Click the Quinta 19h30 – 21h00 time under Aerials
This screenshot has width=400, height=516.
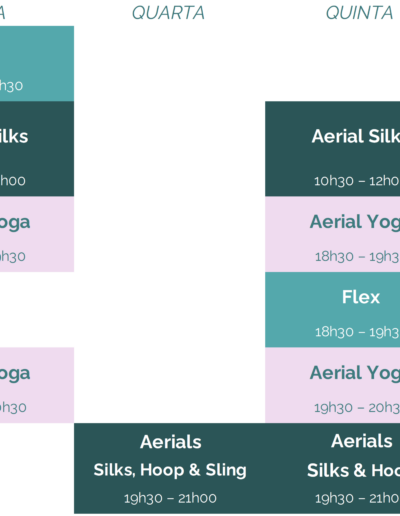pos(357,498)
